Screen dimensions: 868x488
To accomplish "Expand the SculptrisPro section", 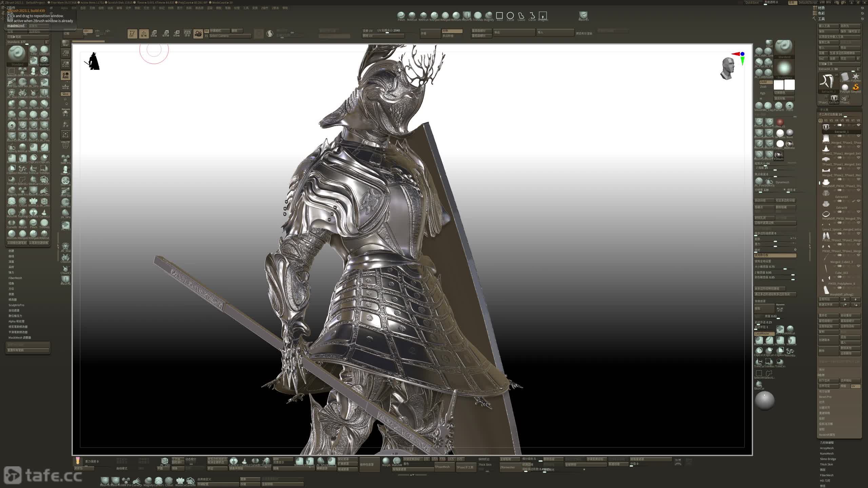I will (16, 305).
